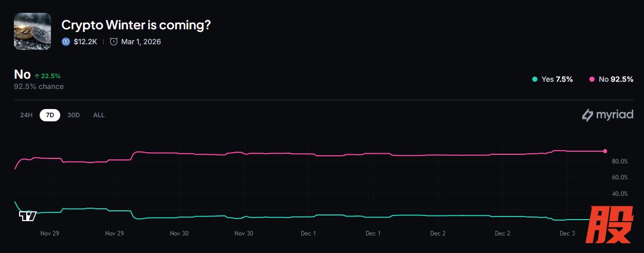Click the pink No legend dot
The image size is (644, 253).
[592, 79]
